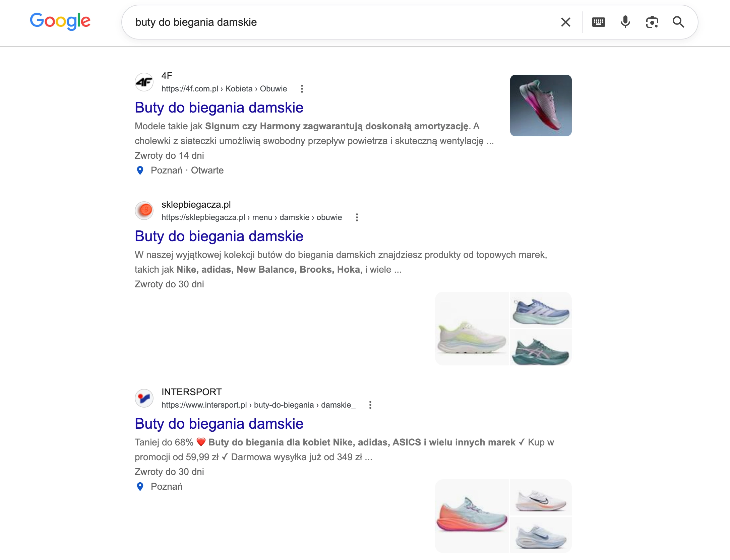The image size is (730, 560).
Task: Open the teal ASICS shoe thumbnail
Action: coord(541,347)
